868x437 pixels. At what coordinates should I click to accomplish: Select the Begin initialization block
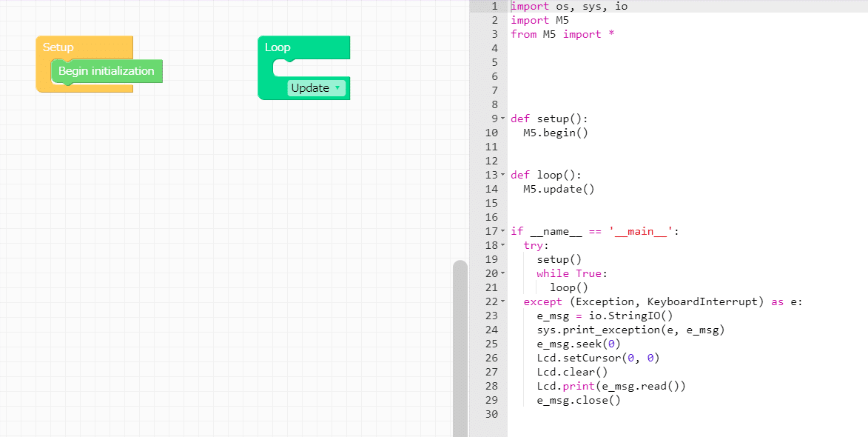coord(107,71)
